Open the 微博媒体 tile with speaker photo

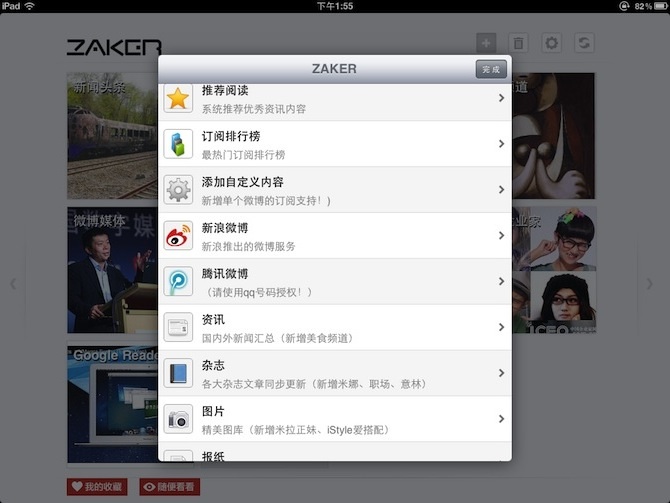click(113, 270)
